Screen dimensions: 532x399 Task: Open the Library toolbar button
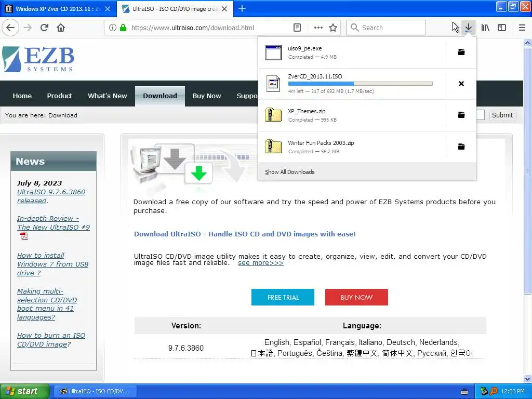[485, 28]
